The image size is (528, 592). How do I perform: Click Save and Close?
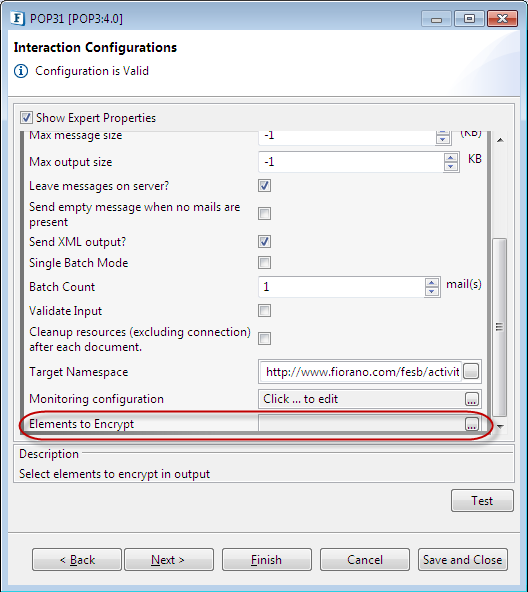pos(463,560)
